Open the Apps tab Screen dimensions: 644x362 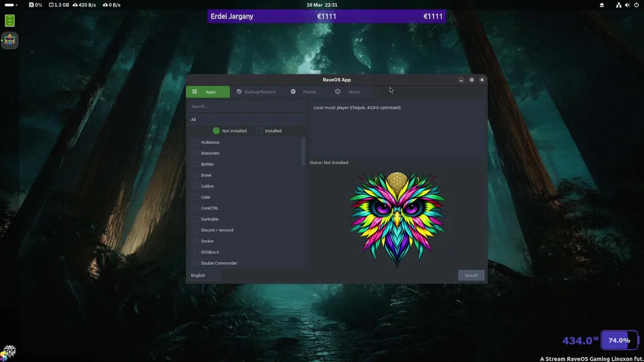tap(208, 92)
